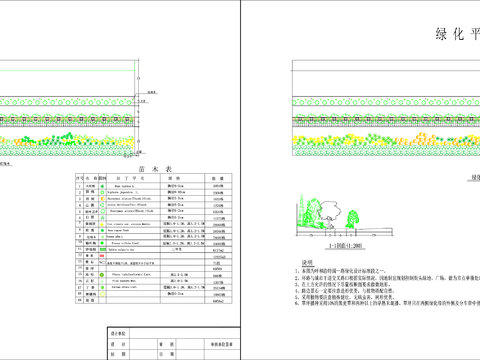
Task: Select the orange legend symbol in row 3
Action: [102, 199]
